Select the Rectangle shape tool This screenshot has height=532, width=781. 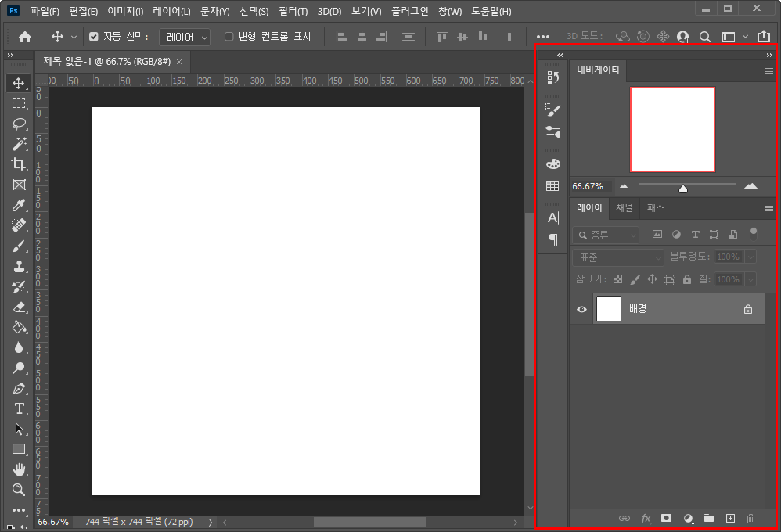pos(19,449)
